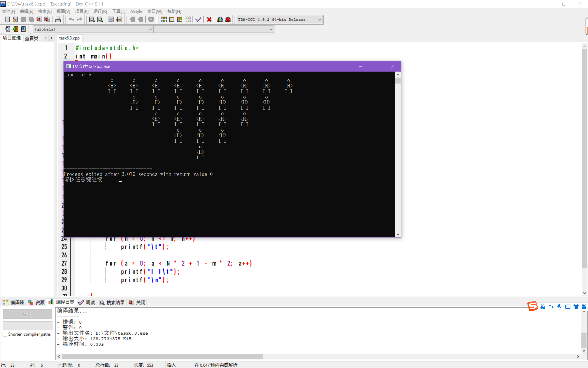Enable Shorten compiler paths checkbox
Image resolution: width=588 pixels, height=368 pixels.
(5, 334)
